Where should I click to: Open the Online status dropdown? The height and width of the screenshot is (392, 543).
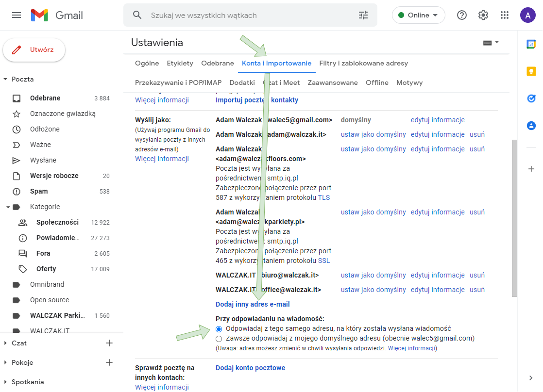point(418,15)
